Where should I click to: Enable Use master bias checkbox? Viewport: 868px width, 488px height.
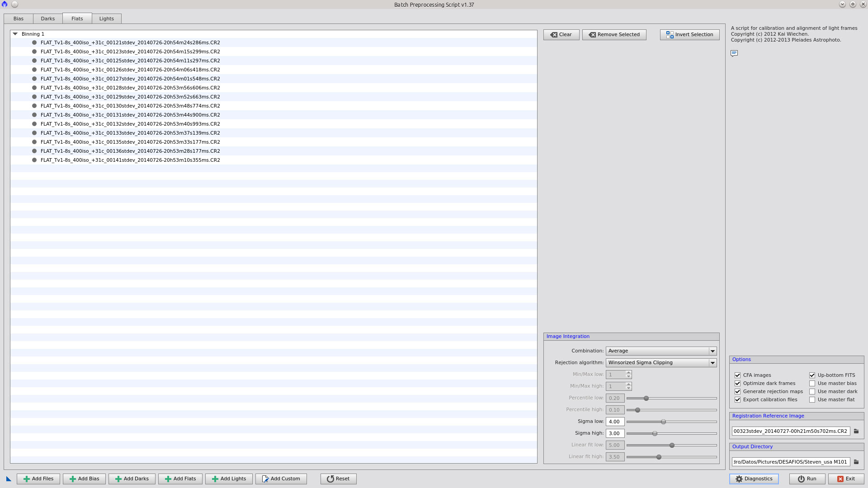812,384
